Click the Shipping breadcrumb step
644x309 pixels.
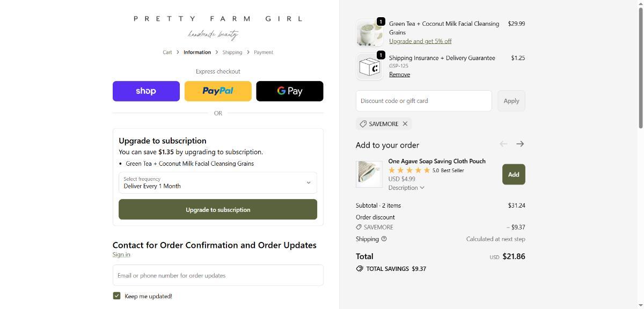point(232,53)
